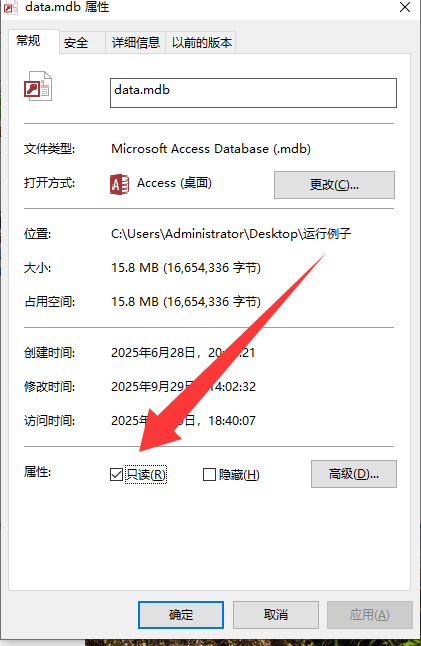Click the large Access database file icon
The height and width of the screenshot is (646, 421).
38,86
